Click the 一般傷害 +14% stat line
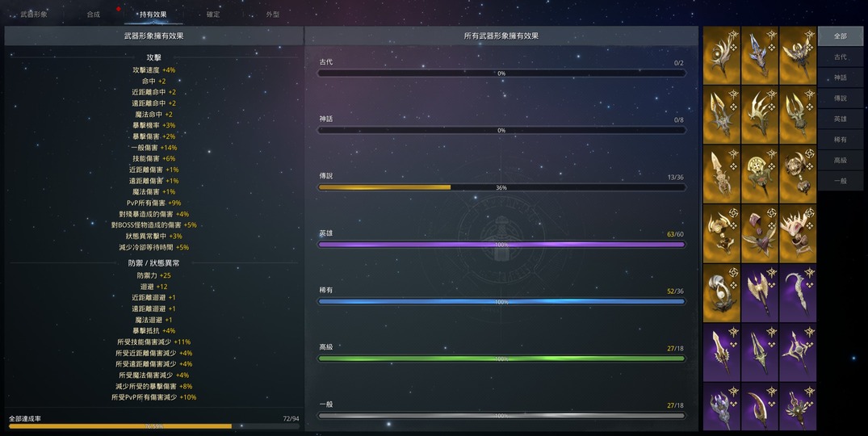The width and height of the screenshot is (868, 436). point(154,148)
